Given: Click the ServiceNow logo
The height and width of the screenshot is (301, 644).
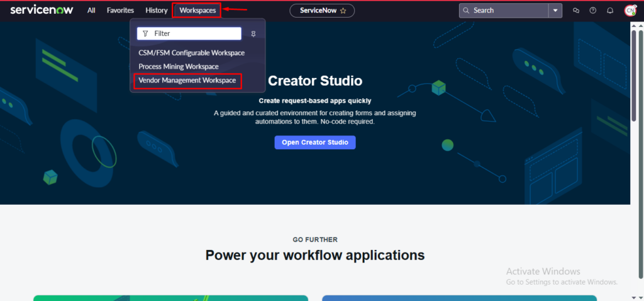Looking at the screenshot, I should pos(42,10).
